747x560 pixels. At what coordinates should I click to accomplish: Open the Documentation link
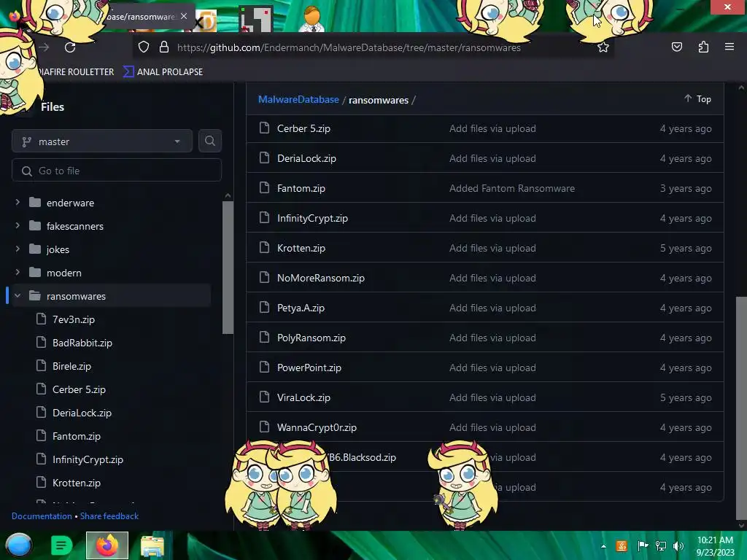(42, 516)
